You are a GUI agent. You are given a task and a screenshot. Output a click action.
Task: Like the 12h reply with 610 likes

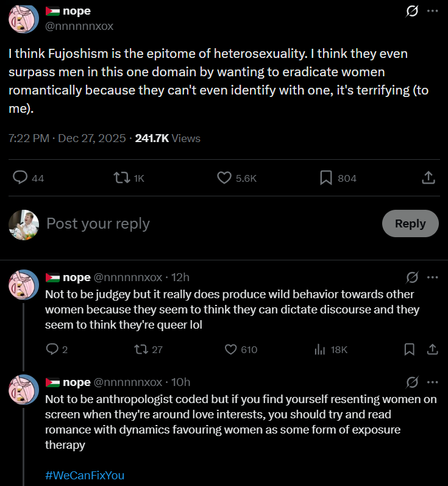[231, 349]
